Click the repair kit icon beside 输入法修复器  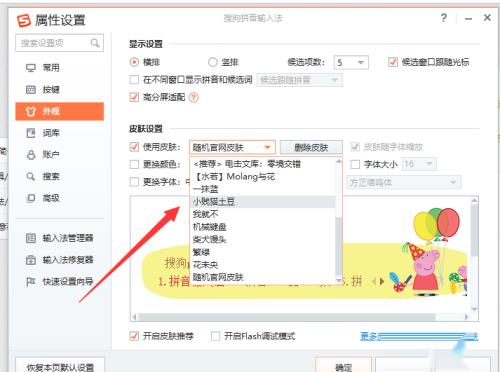[x=31, y=260]
